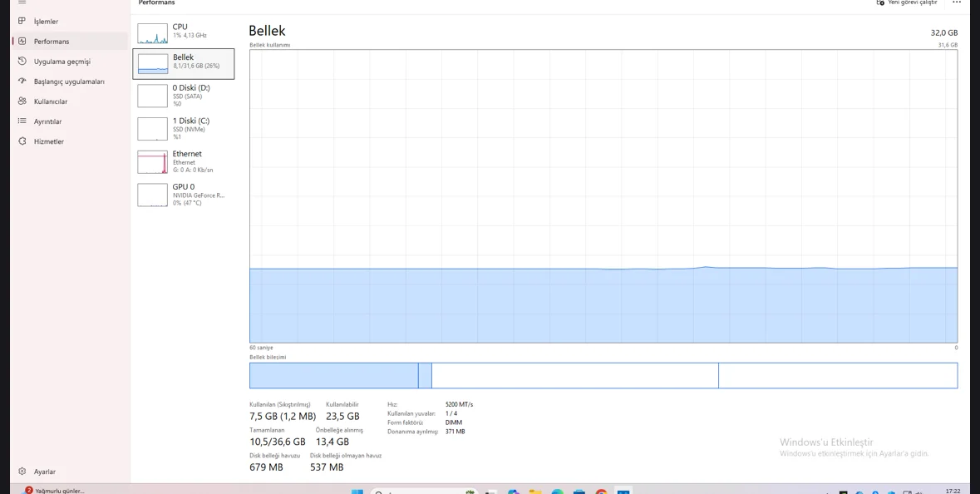Viewport: 980px width, 494px height.
Task: Click the Bellek kullanımı label
Action: [x=269, y=45]
